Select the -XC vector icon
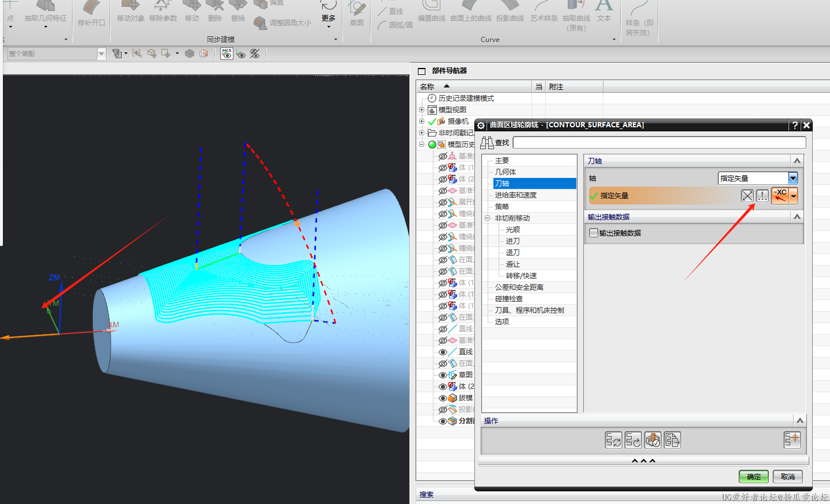The image size is (830, 504). click(780, 196)
